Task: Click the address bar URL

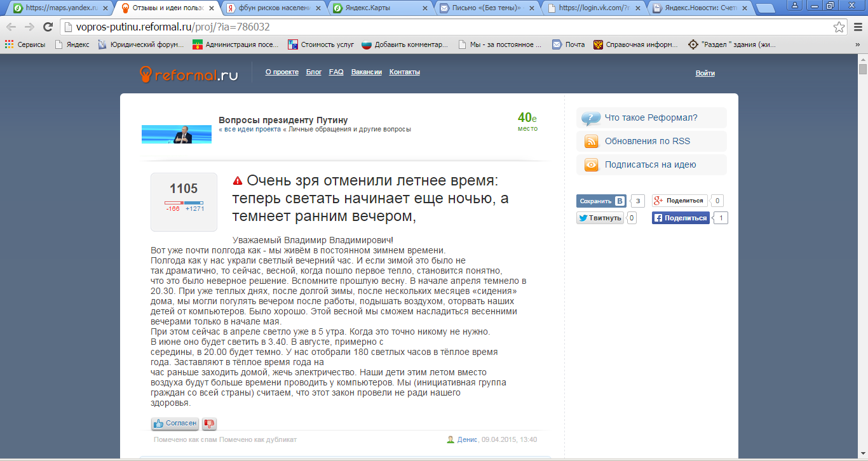Action: pyautogui.click(x=173, y=27)
